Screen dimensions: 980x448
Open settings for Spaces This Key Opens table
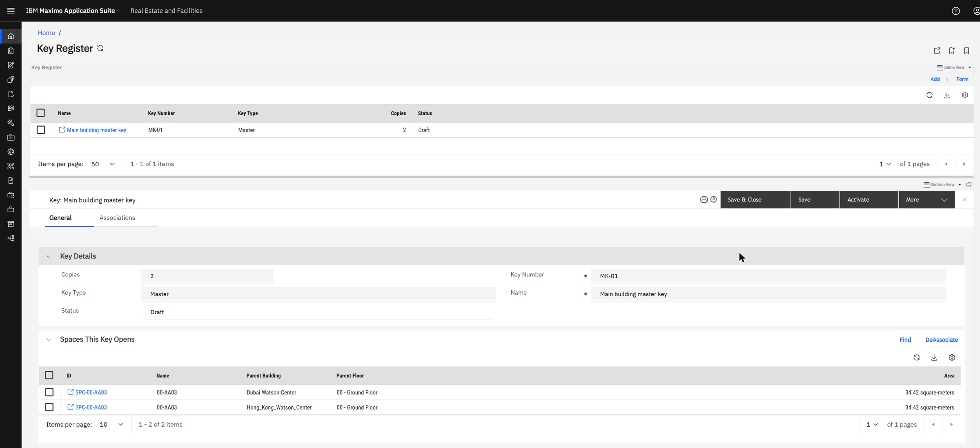tap(952, 358)
